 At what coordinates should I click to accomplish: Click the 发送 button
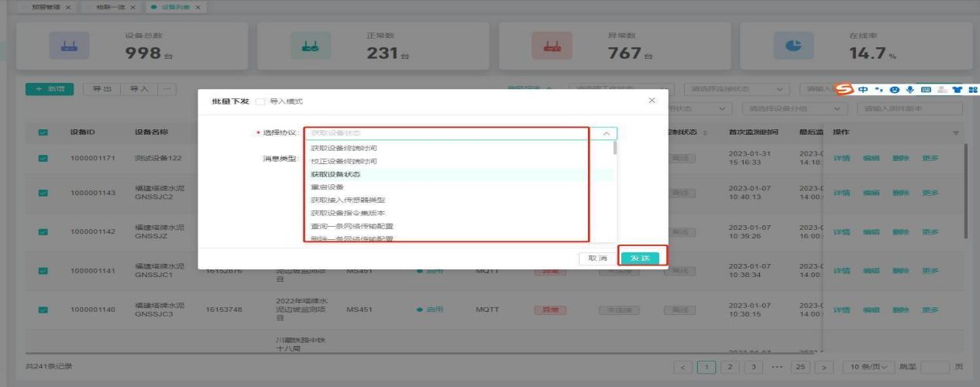[644, 258]
